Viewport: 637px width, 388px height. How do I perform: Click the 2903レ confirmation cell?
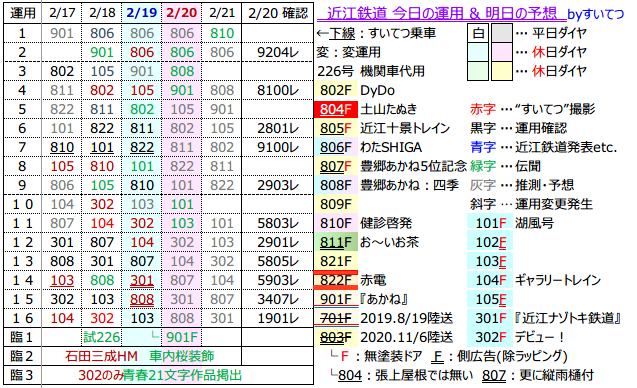278,185
